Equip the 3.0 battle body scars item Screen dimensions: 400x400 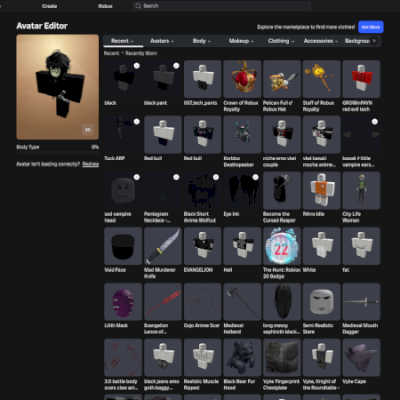pyautogui.click(x=123, y=358)
